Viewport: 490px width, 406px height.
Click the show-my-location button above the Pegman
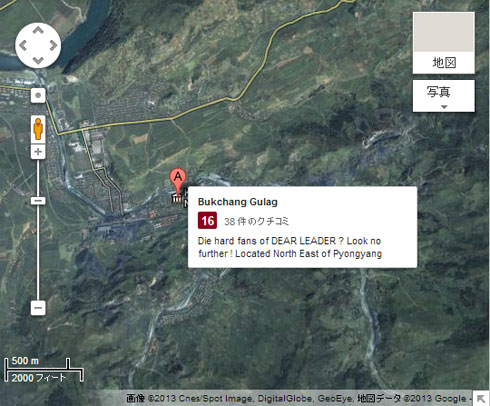[38, 96]
